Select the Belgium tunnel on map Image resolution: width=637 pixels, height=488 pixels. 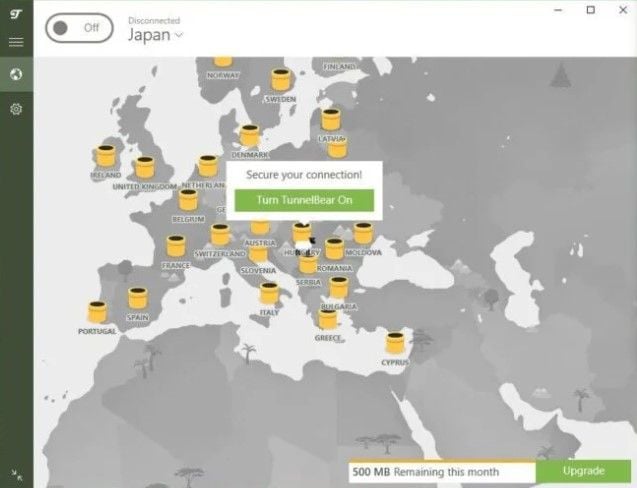[x=188, y=200]
